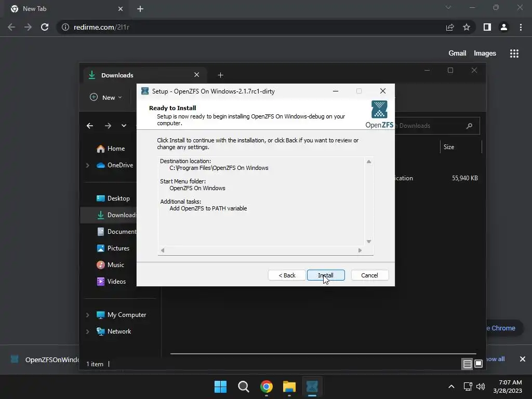The image size is (532, 399).
Task: Select Downloads in Explorer sidebar
Action: 116,215
